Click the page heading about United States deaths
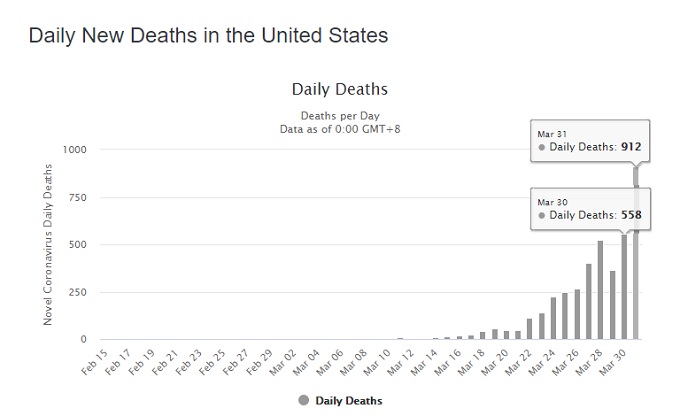This screenshot has height=416, width=680. (208, 35)
